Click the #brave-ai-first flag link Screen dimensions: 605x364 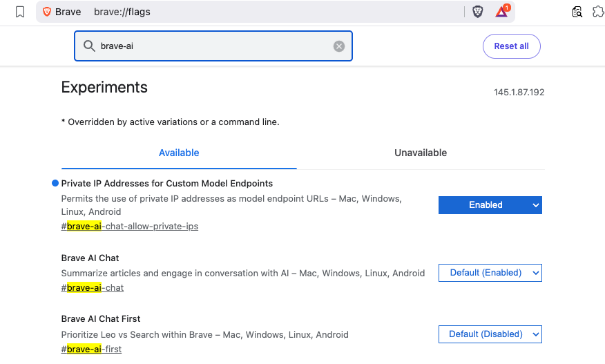[91, 349]
